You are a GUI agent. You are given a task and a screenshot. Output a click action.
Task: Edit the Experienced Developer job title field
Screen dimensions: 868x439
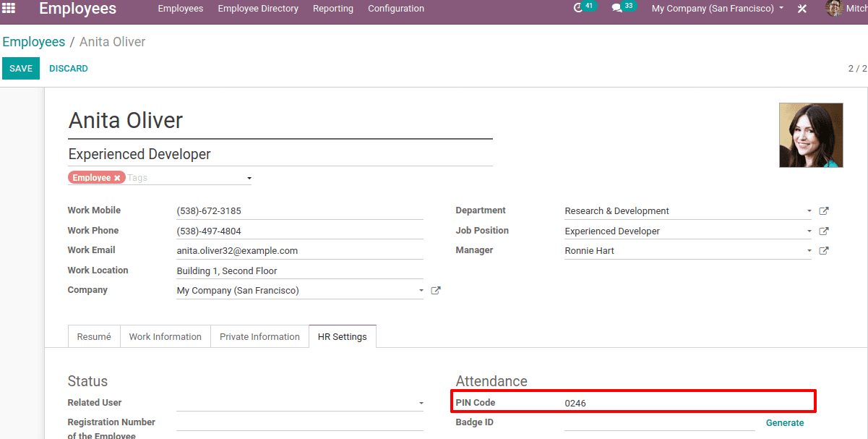coord(280,154)
